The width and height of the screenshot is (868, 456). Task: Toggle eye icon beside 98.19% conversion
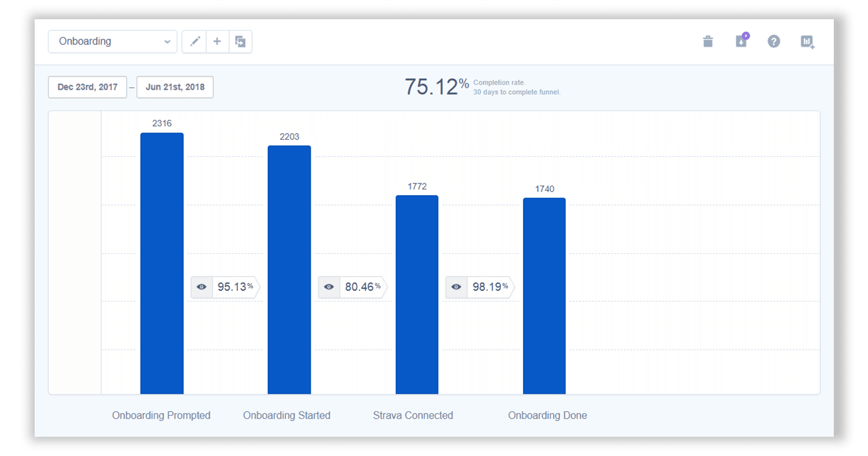click(456, 287)
